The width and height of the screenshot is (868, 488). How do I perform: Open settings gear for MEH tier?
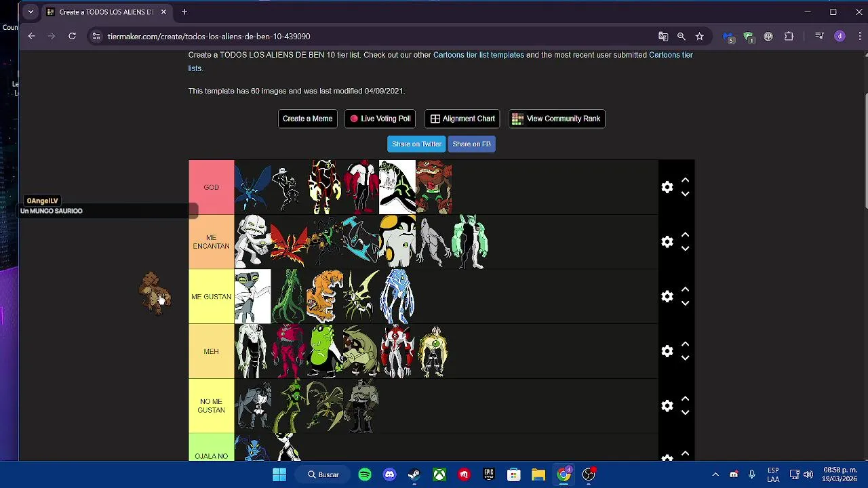(x=667, y=351)
